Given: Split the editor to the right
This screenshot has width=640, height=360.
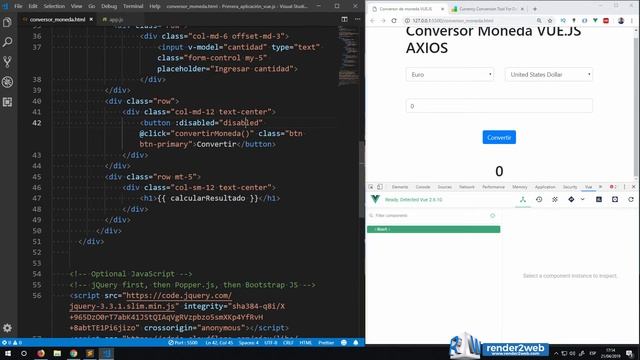Looking at the screenshot, I should coord(344,19).
